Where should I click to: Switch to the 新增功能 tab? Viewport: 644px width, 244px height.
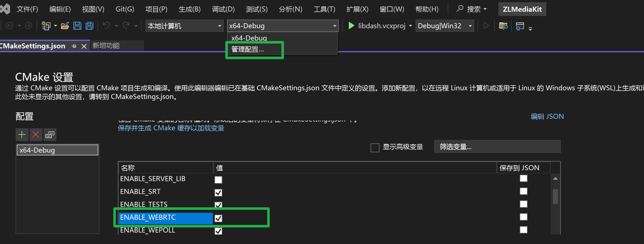coord(106,46)
